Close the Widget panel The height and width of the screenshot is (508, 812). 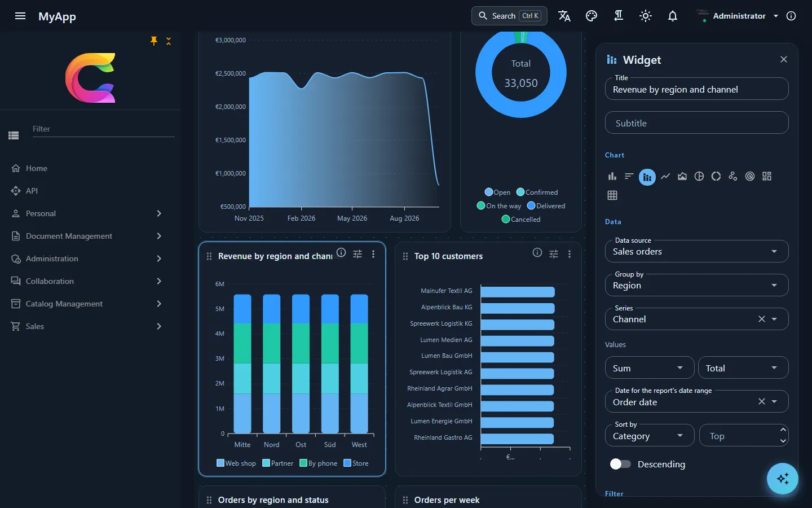tap(784, 59)
